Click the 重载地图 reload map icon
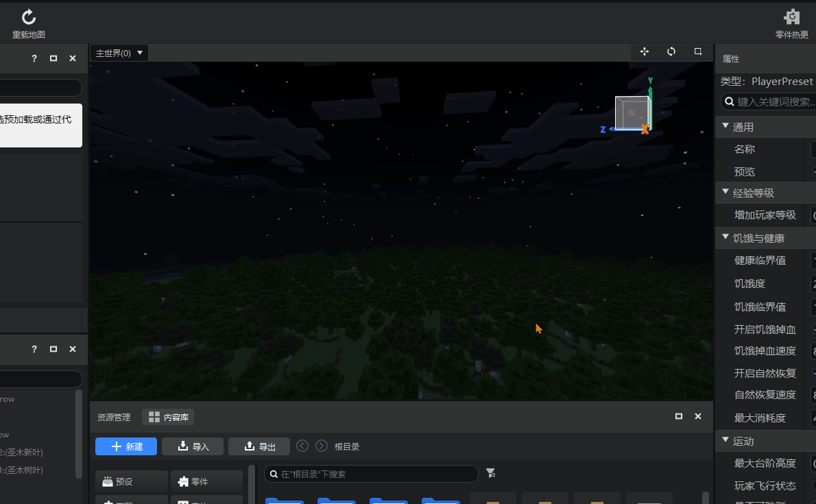Image resolution: width=816 pixels, height=504 pixels. (29, 17)
